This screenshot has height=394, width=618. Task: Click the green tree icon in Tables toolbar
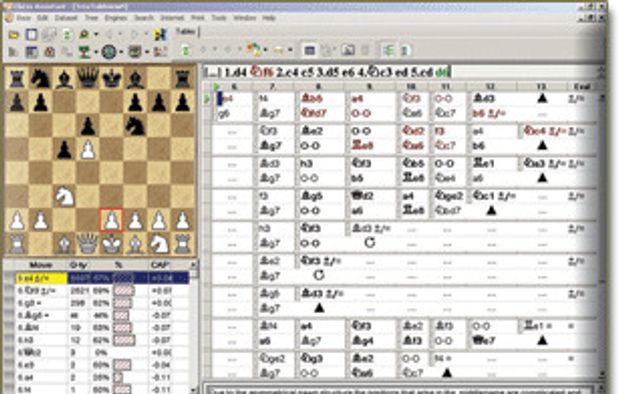click(388, 50)
